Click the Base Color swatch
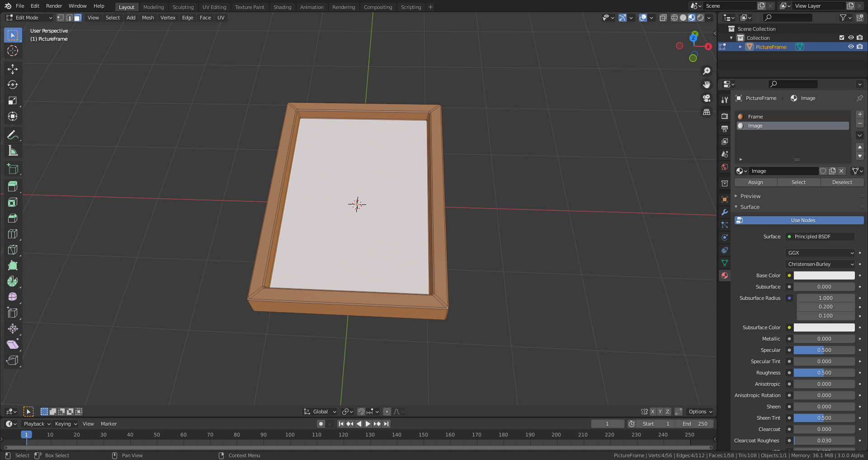 [x=824, y=275]
